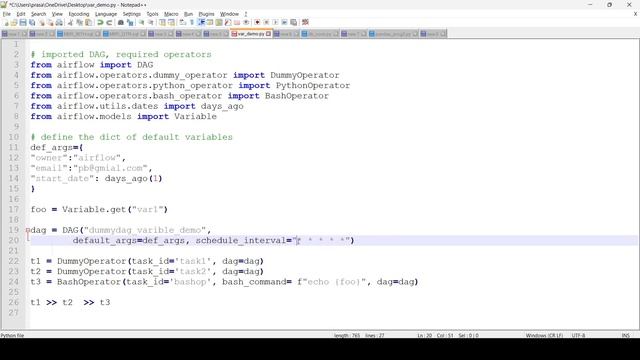
Task: Open the Window menu
Action: [229, 14]
